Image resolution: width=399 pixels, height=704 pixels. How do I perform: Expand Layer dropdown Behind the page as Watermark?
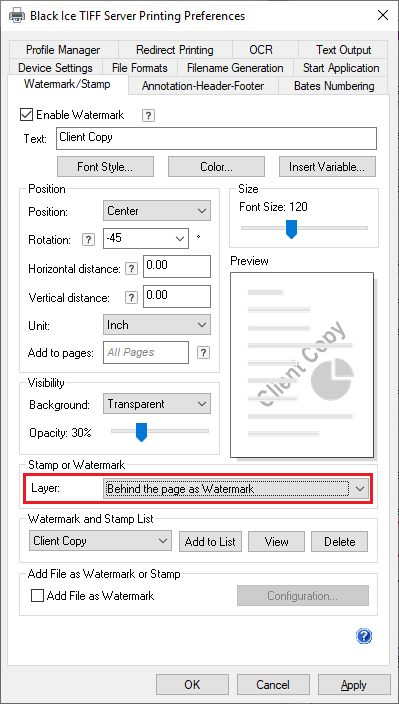click(x=237, y=489)
